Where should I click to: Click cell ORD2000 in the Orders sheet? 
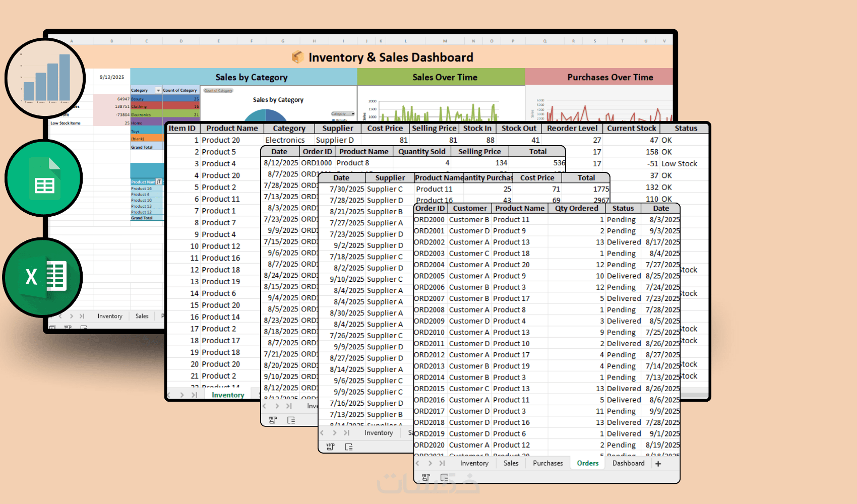tap(430, 220)
